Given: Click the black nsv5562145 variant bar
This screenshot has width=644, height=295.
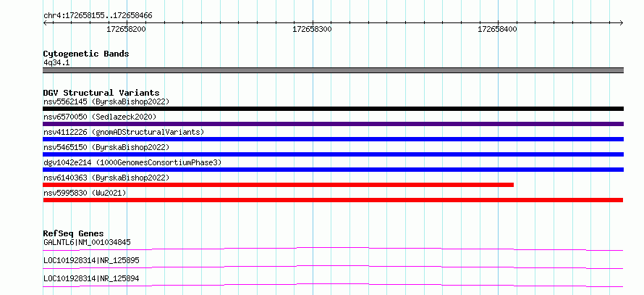Looking at the screenshot, I should point(333,109).
